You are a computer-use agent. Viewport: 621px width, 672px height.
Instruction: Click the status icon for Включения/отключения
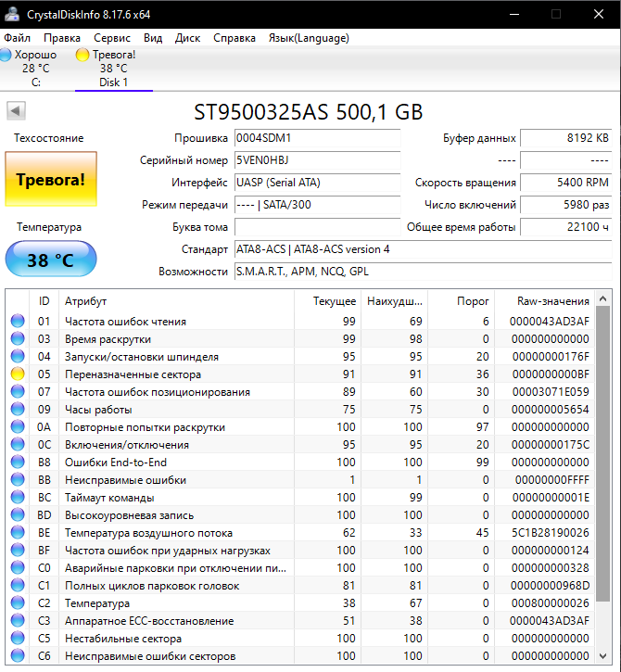pyautogui.click(x=18, y=444)
